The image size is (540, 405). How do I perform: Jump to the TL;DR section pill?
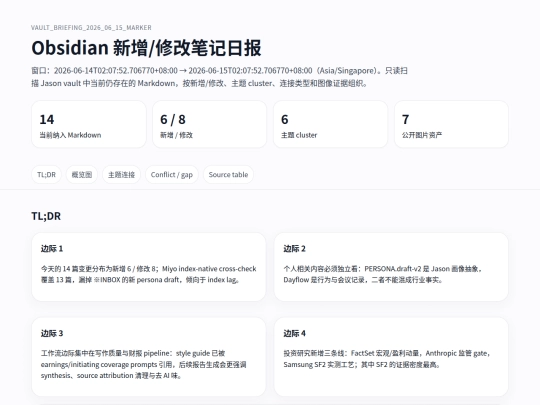point(46,175)
